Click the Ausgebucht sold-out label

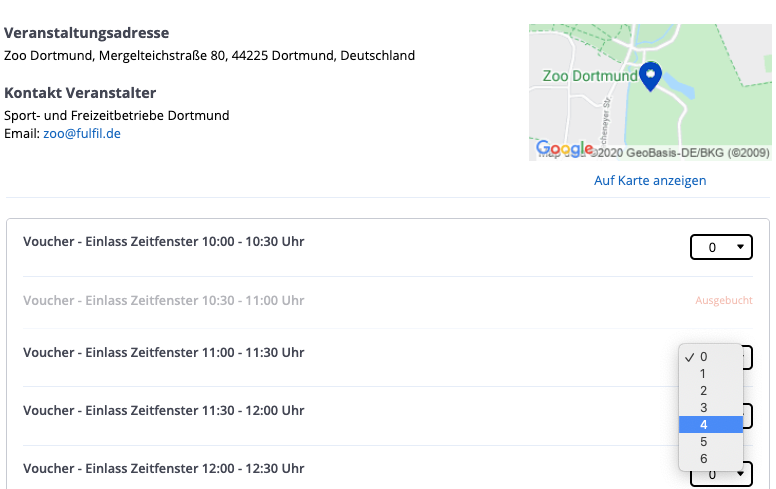[x=723, y=300]
